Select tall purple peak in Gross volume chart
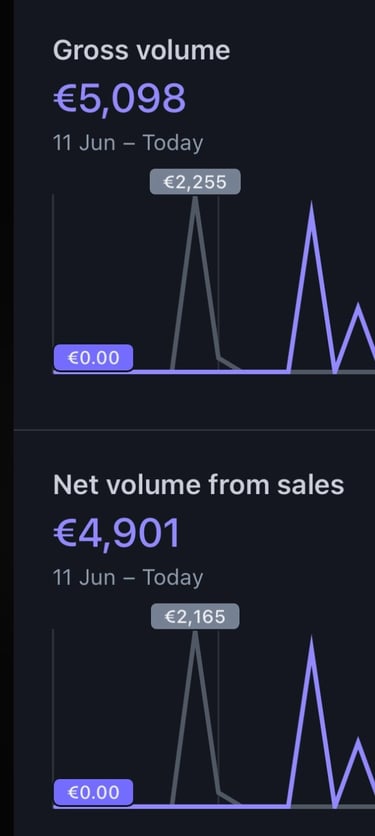Image resolution: width=375 pixels, height=836 pixels. point(312,211)
